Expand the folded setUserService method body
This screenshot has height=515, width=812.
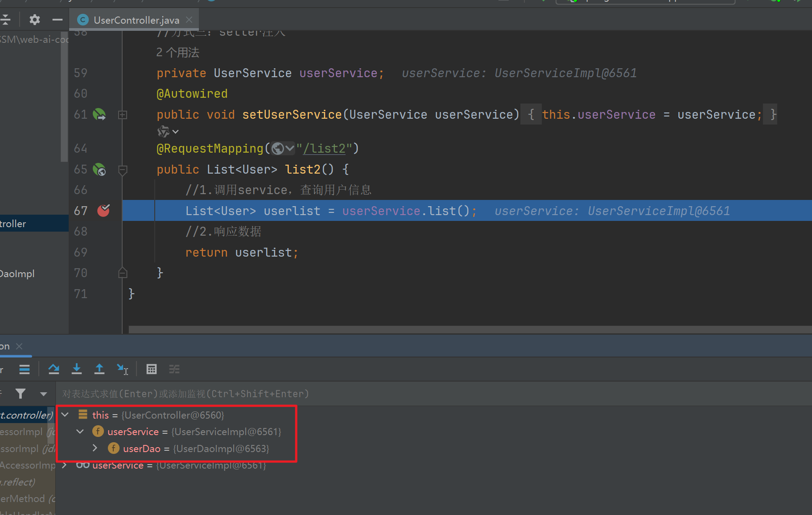[123, 115]
